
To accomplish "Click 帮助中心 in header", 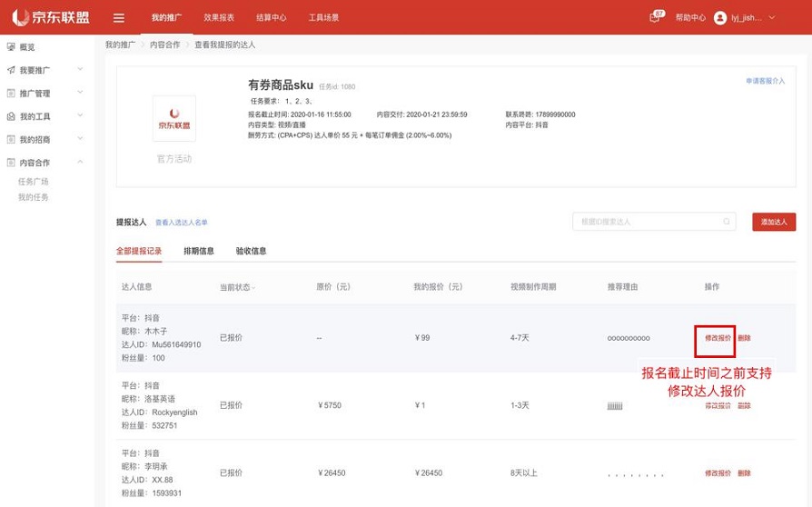I will pos(690,17).
